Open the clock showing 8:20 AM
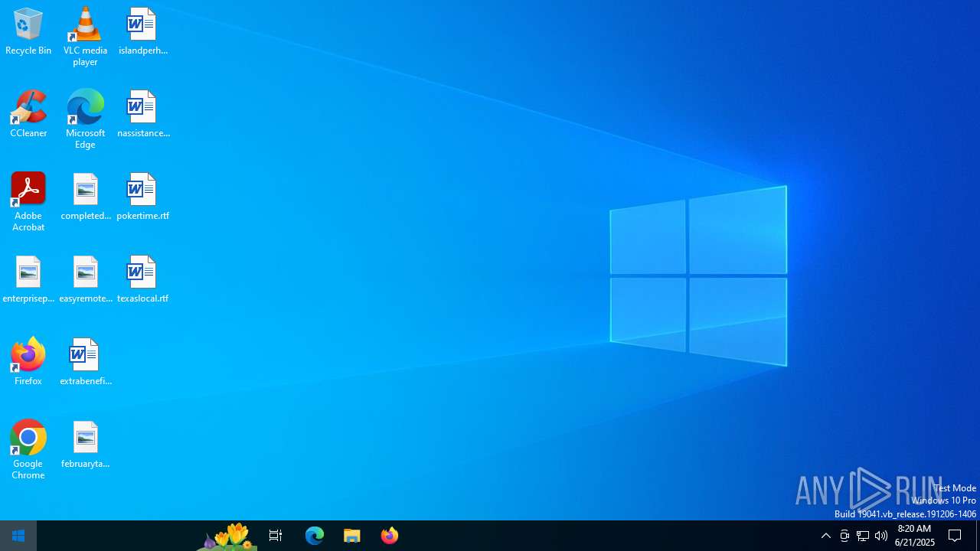980x551 pixels. tap(915, 536)
